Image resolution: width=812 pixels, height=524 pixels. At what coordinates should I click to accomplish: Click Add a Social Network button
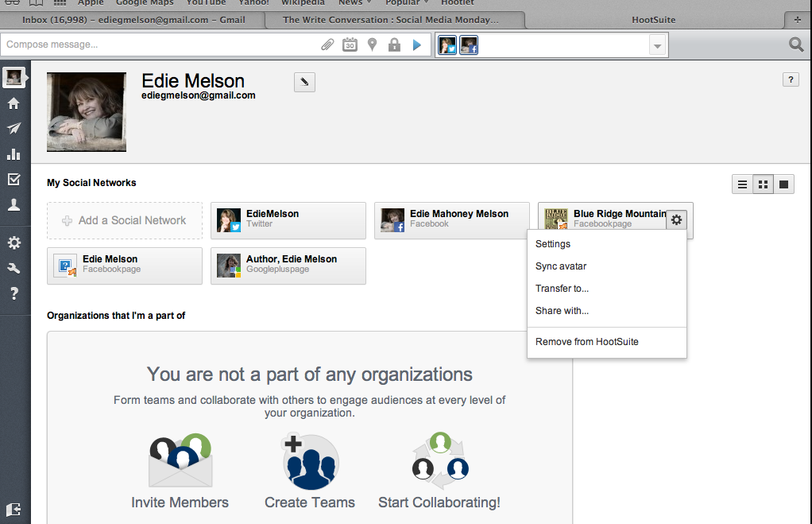[125, 220]
